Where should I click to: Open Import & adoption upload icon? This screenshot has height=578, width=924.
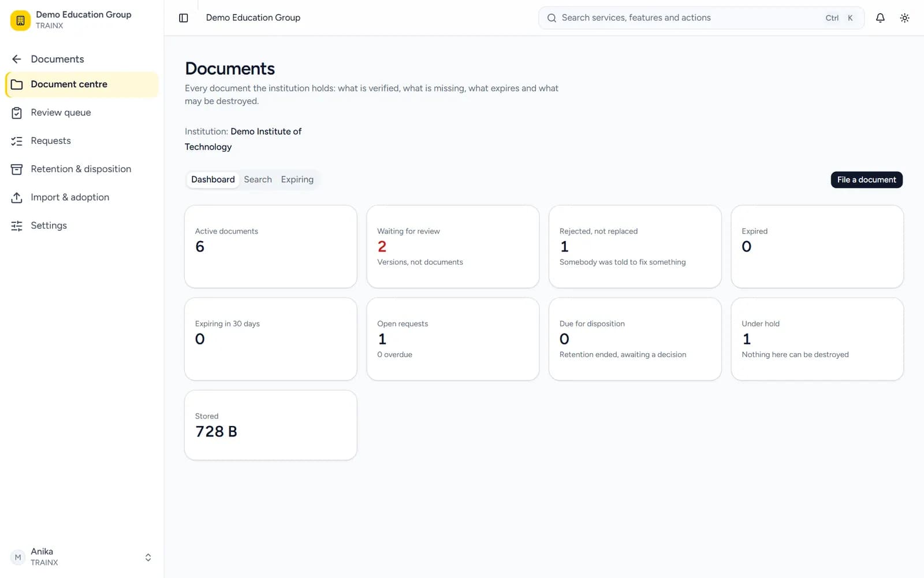tap(17, 198)
